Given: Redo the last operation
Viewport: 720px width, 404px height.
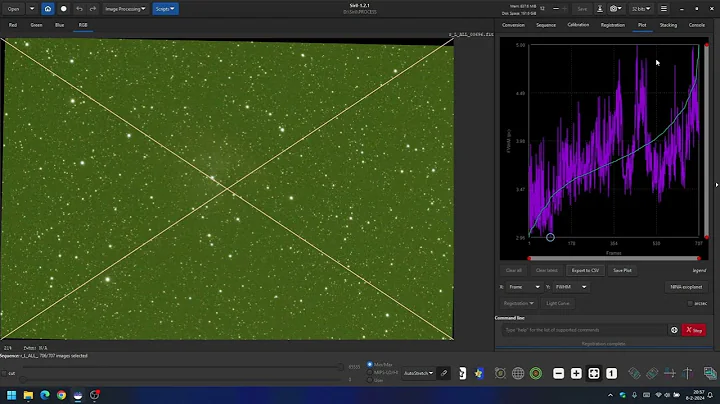Looking at the screenshot, I should tap(93, 9).
